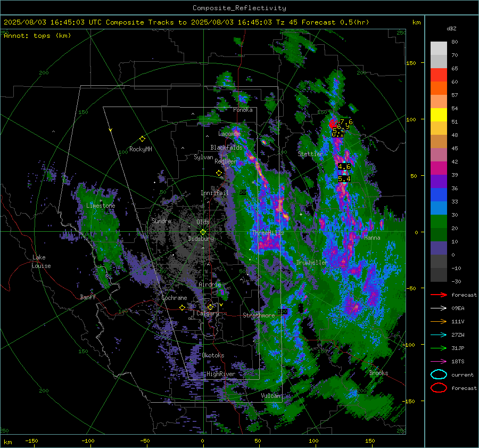Click the Ponoka city label
Image resolution: width=479 pixels, height=448 pixels.
click(x=243, y=110)
